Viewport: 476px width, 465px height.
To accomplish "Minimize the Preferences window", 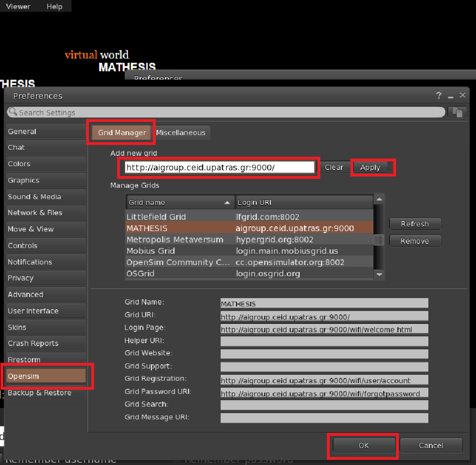I will (x=451, y=97).
